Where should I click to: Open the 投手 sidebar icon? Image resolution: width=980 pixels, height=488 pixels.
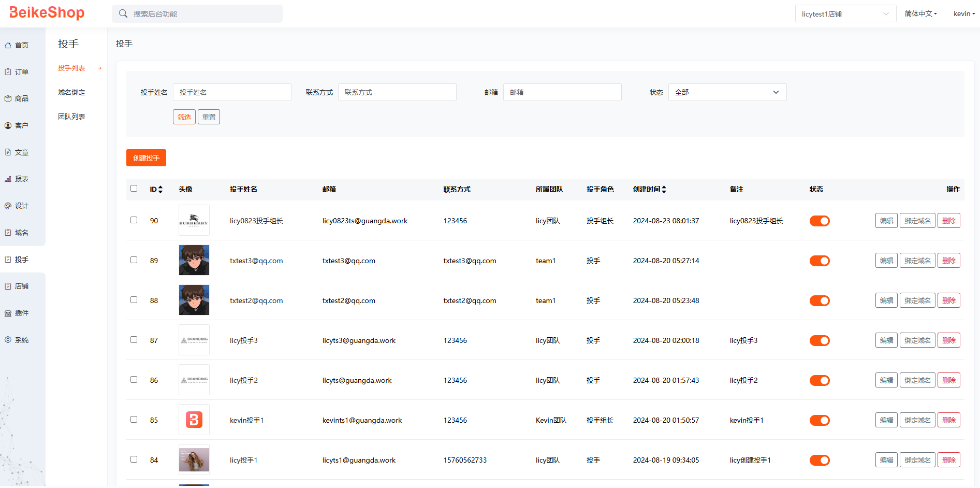coord(8,260)
